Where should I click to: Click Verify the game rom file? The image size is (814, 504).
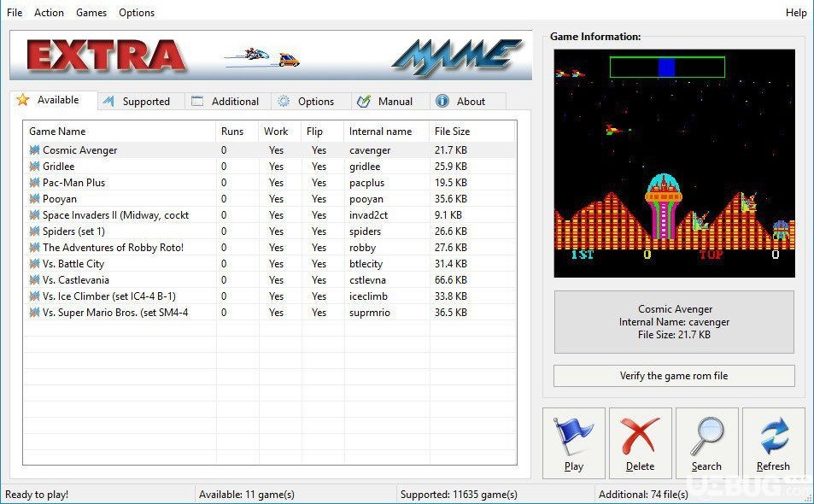point(674,376)
